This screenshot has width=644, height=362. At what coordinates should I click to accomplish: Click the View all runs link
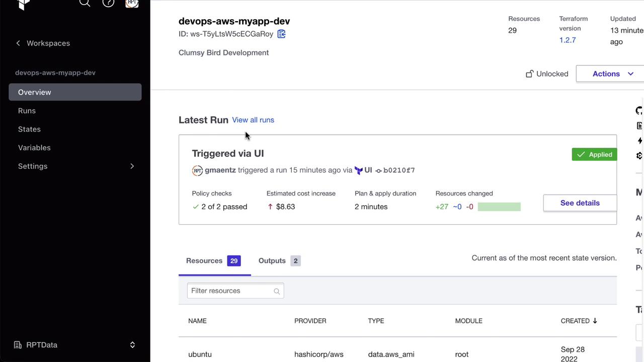coord(253,120)
